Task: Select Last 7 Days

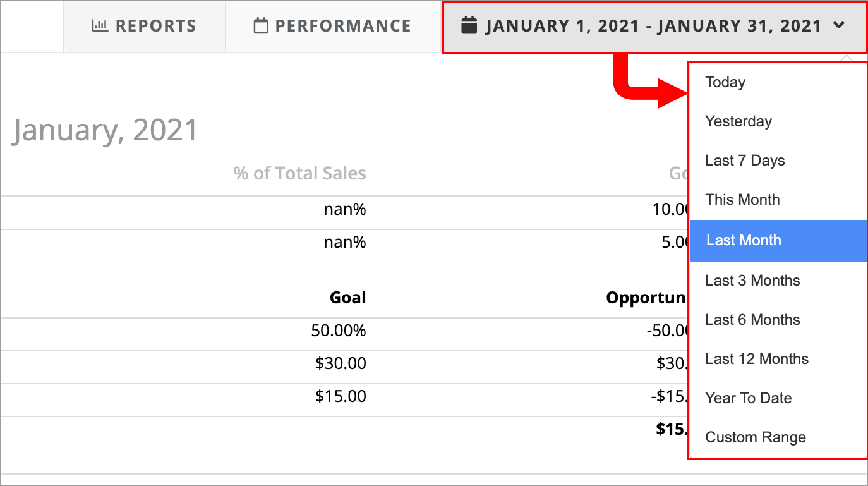Action: (x=745, y=160)
